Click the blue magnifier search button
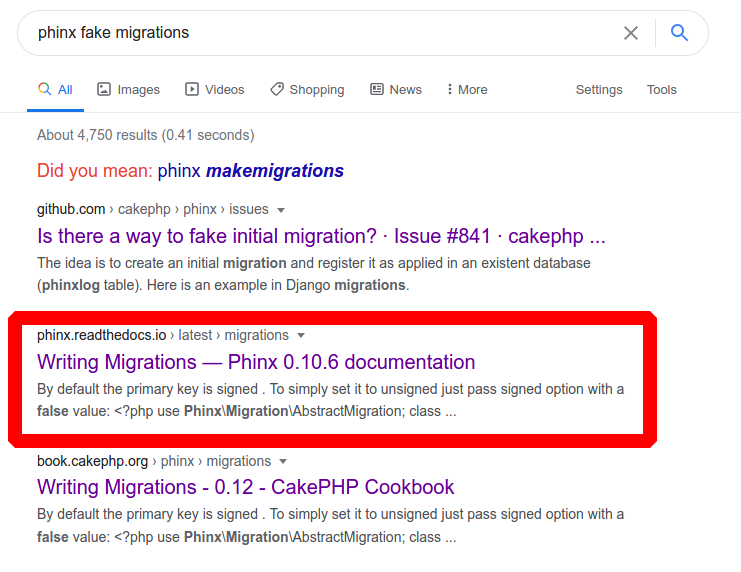This screenshot has height=572, width=741. pos(679,33)
